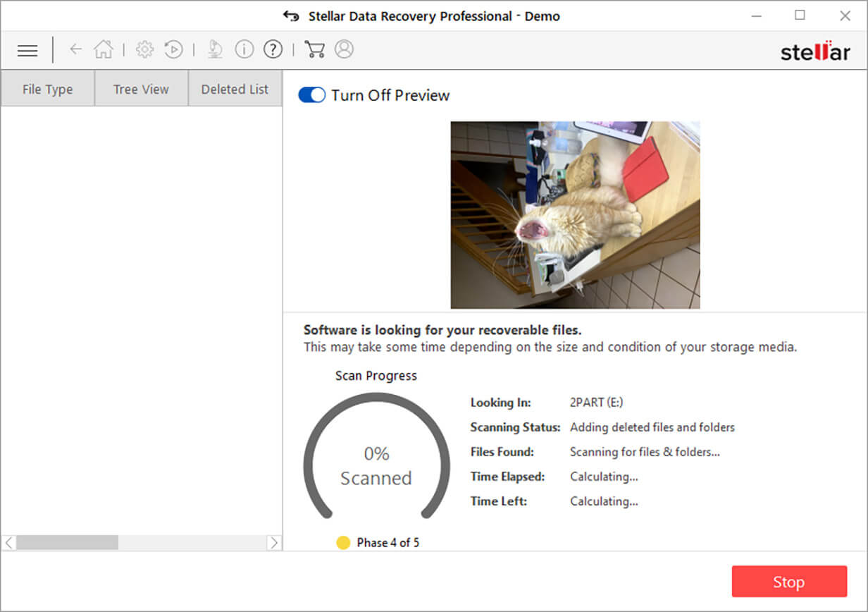Open settings gear icon

[144, 49]
